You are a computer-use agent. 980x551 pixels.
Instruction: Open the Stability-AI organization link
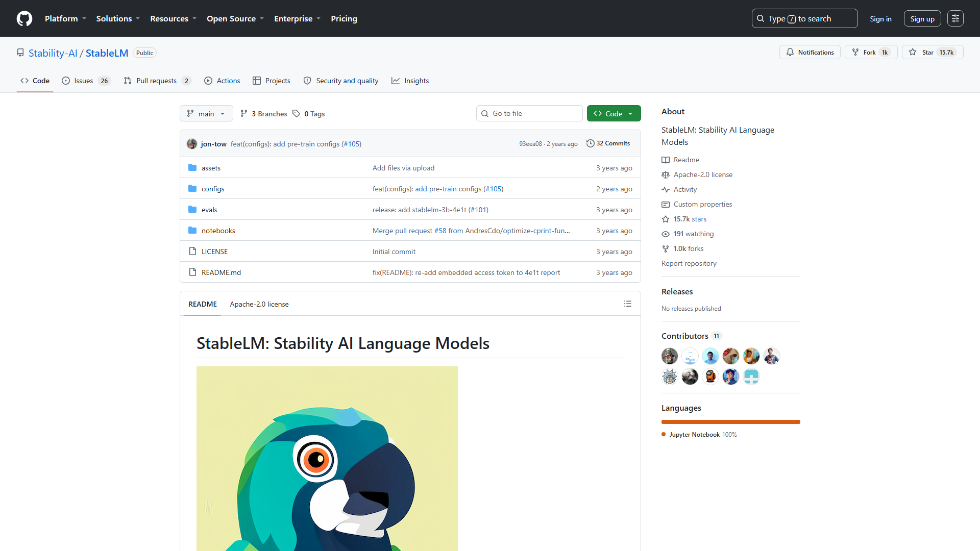[x=53, y=53]
